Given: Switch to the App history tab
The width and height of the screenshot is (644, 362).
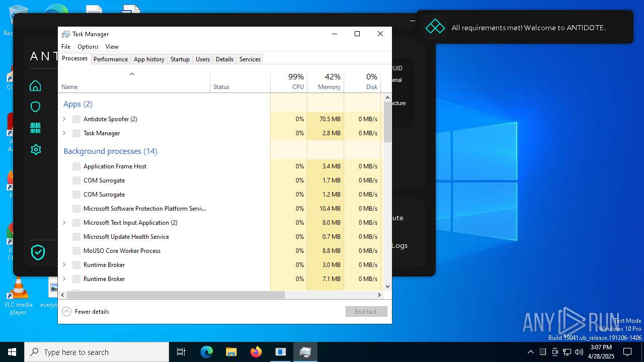Looking at the screenshot, I should tap(149, 59).
